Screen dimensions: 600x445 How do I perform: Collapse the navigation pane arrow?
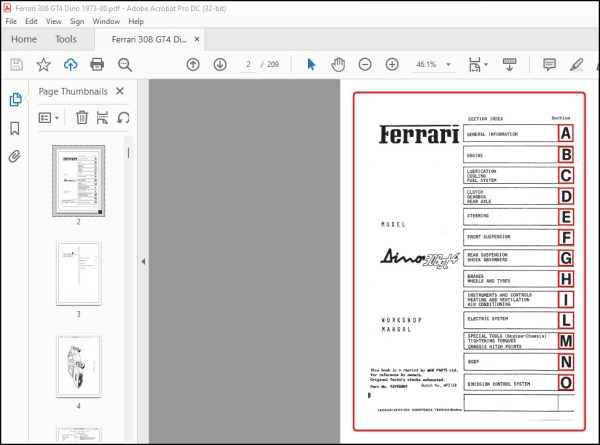[143, 262]
